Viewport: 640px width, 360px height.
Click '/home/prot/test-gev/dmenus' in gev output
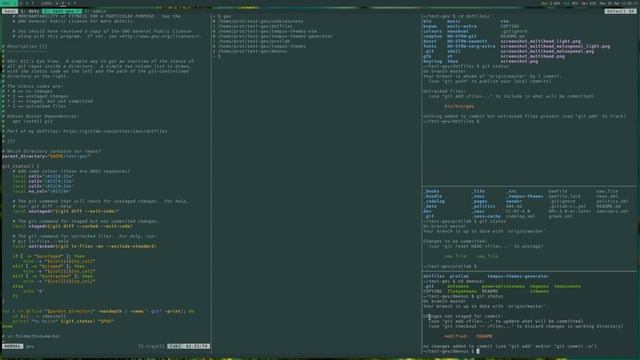[x=253, y=51]
